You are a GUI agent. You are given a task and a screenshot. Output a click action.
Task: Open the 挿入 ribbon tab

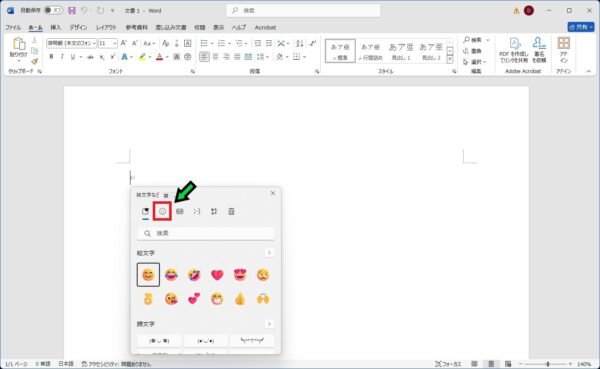pyautogui.click(x=55, y=27)
